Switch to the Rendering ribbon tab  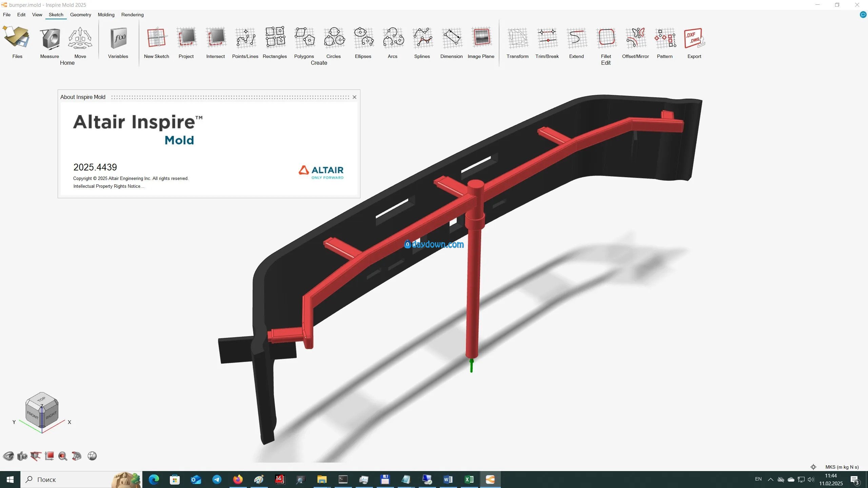133,15
